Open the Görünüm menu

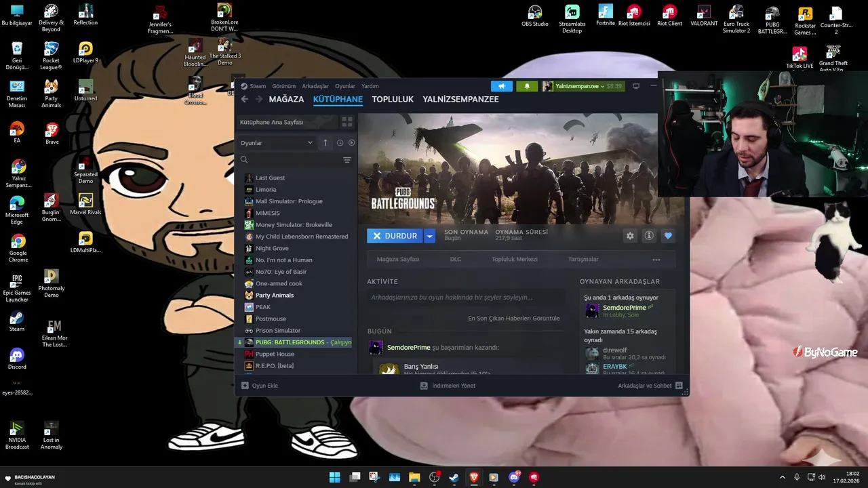pos(284,86)
